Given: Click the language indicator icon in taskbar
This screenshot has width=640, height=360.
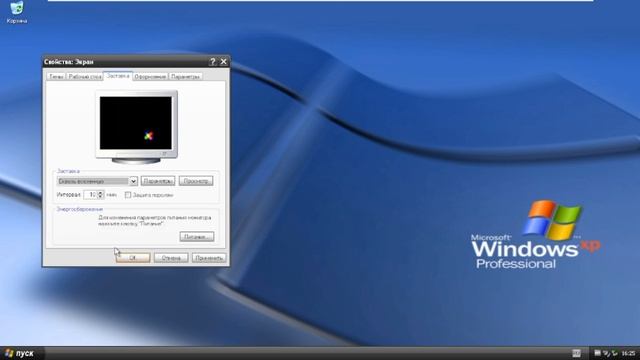Looking at the screenshot, I should coord(576,353).
